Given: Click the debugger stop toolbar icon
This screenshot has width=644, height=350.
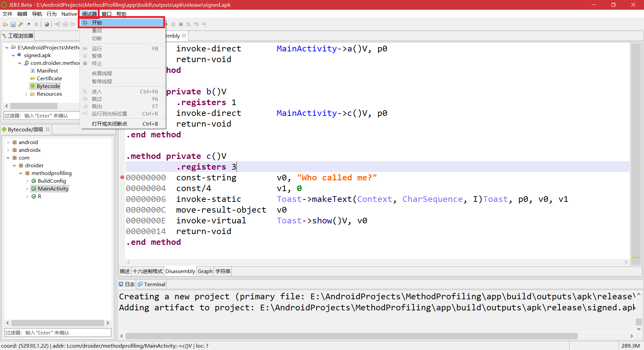Looking at the screenshot, I should (x=181, y=24).
